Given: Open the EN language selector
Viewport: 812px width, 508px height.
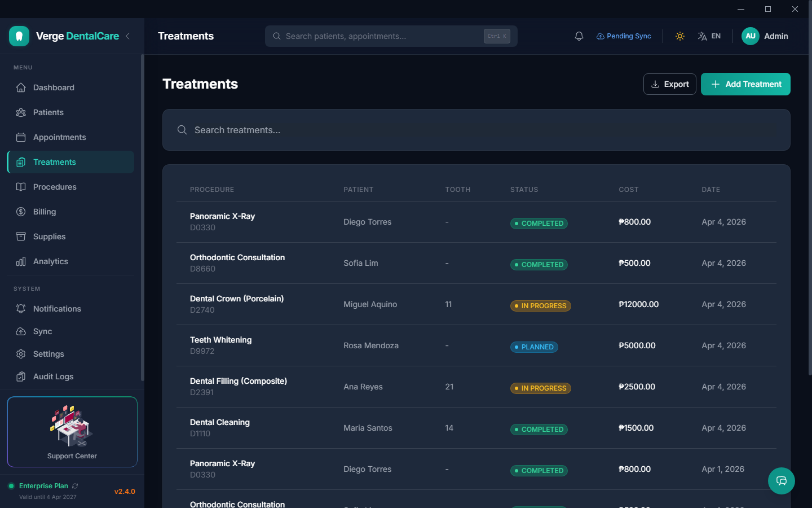Looking at the screenshot, I should tap(709, 36).
